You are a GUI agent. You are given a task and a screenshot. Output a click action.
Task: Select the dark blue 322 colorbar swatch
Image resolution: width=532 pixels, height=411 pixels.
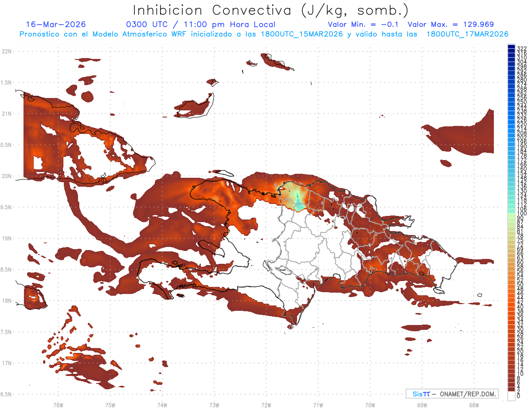511,47
